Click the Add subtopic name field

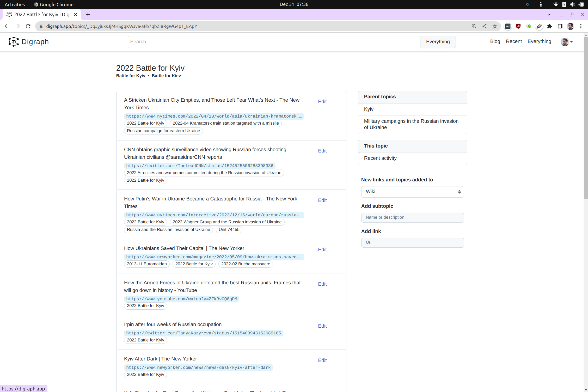(412, 217)
